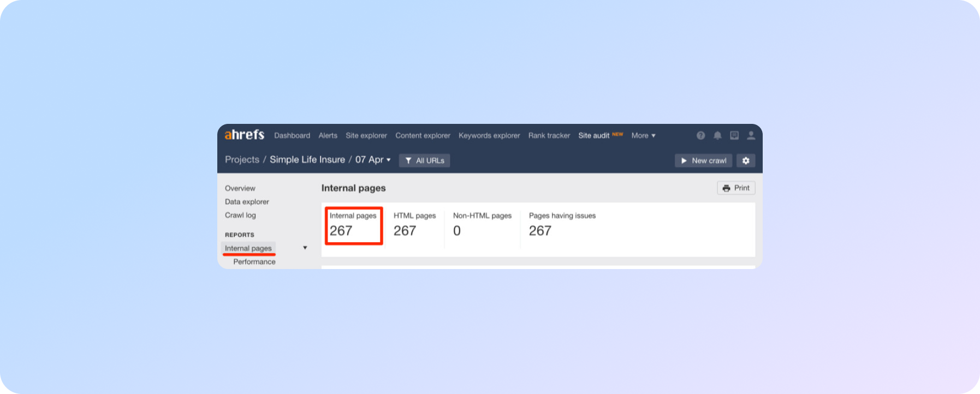
Task: Click the Pages having issues count
Action: pos(540,231)
